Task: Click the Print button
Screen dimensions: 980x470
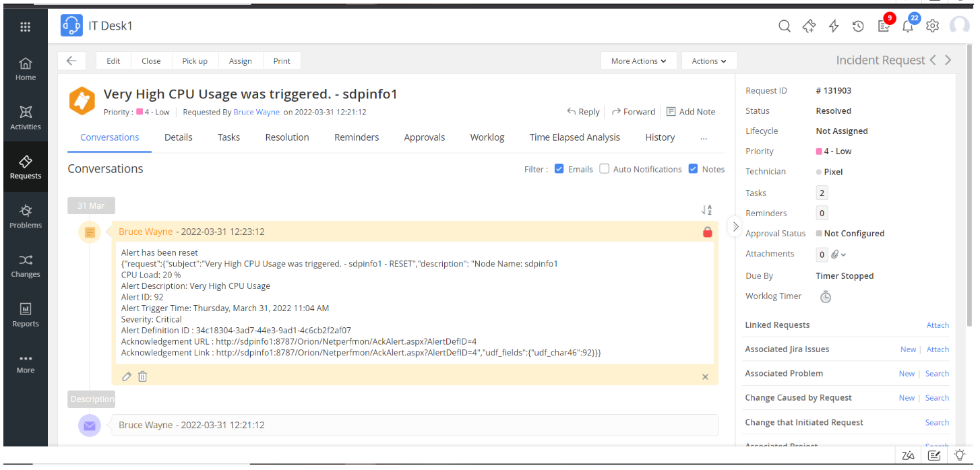Action: coord(282,61)
